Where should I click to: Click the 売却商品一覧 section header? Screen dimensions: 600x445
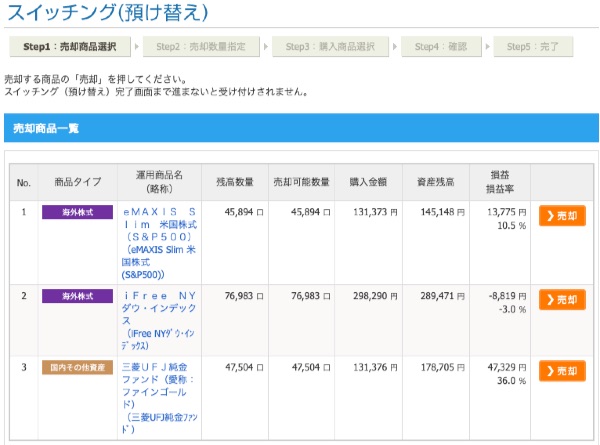coord(301,128)
